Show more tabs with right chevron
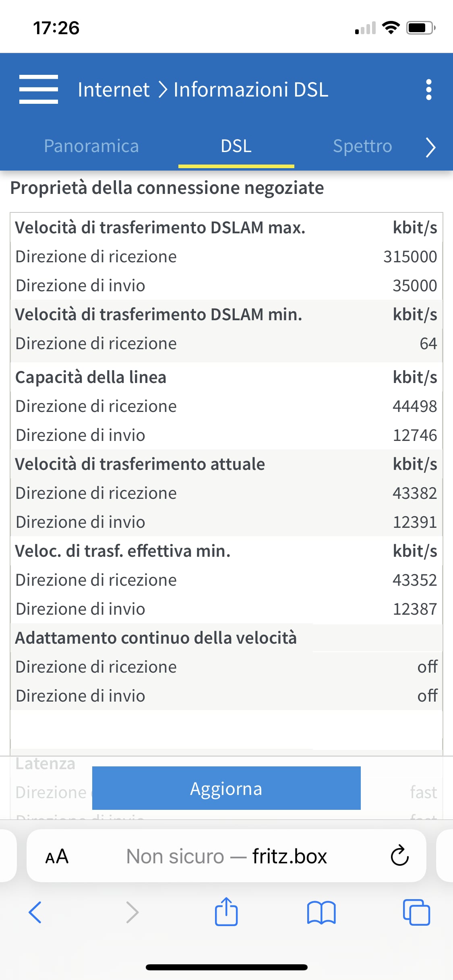The height and width of the screenshot is (980, 453). tap(430, 147)
